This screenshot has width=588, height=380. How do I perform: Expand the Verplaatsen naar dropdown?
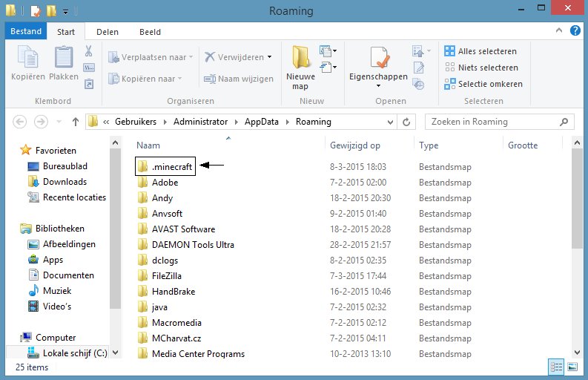click(191, 57)
